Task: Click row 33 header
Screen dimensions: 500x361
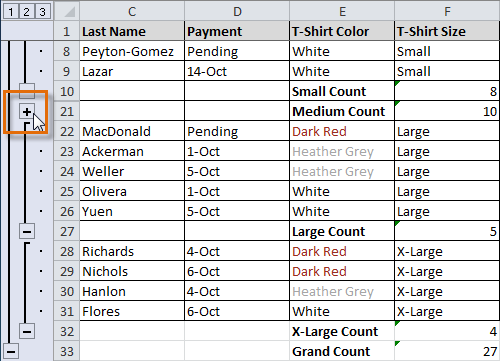Action: (67, 351)
